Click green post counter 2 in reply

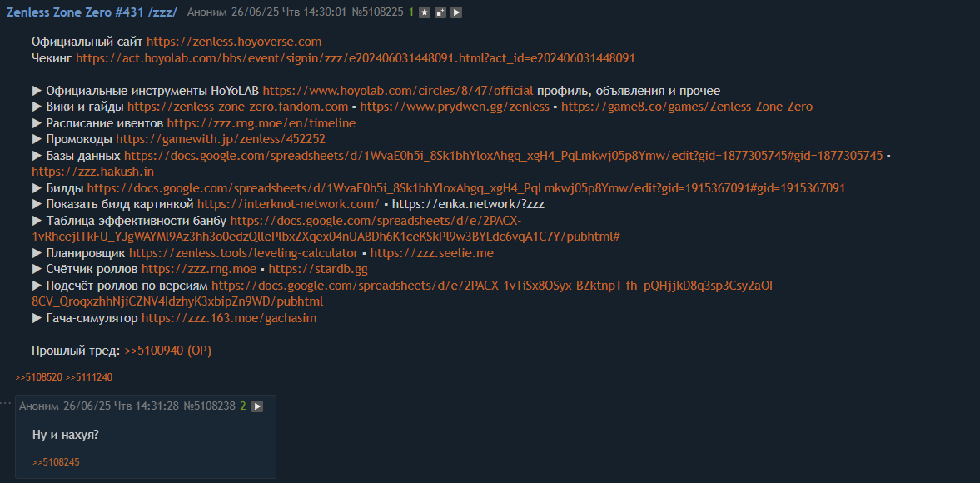243,406
